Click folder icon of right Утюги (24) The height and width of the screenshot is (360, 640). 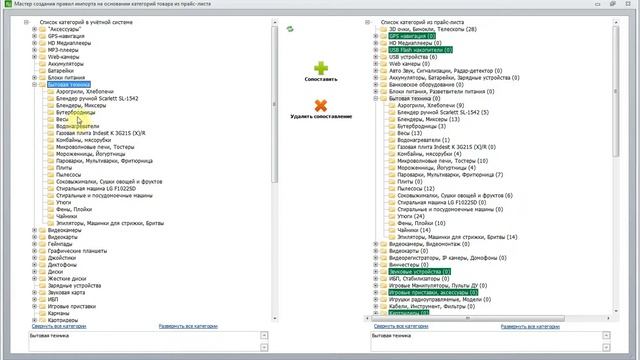[x=392, y=216]
